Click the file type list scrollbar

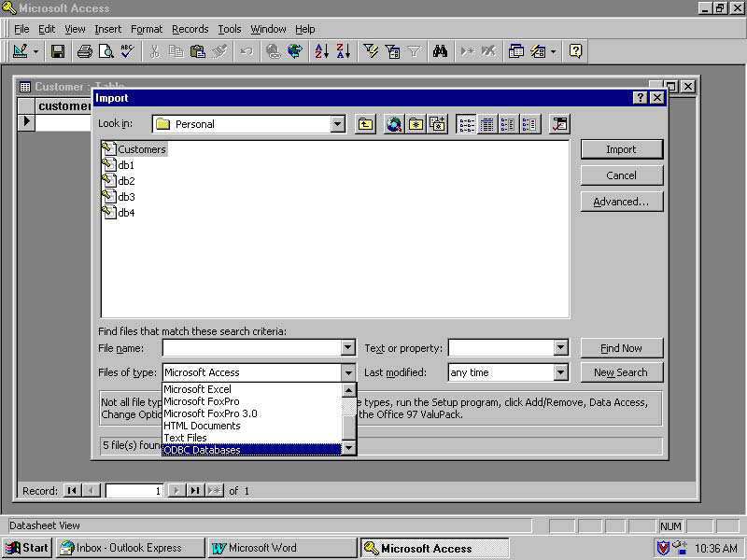coord(349,419)
